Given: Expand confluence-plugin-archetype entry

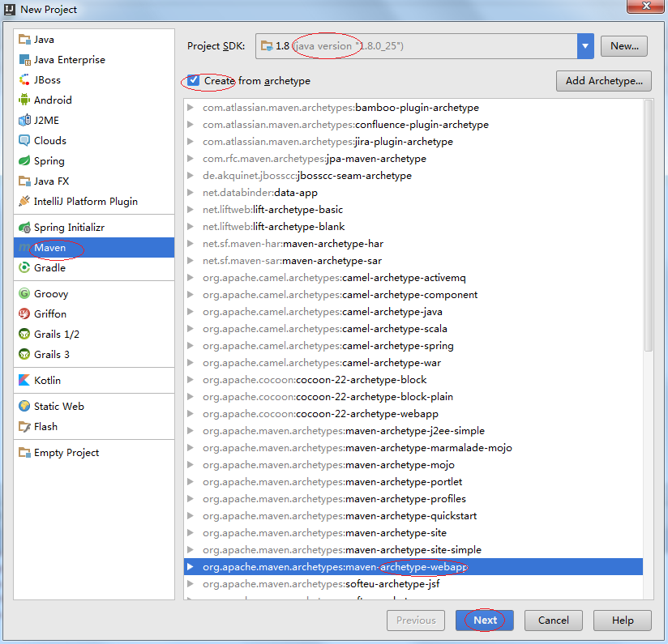Looking at the screenshot, I should point(191,124).
